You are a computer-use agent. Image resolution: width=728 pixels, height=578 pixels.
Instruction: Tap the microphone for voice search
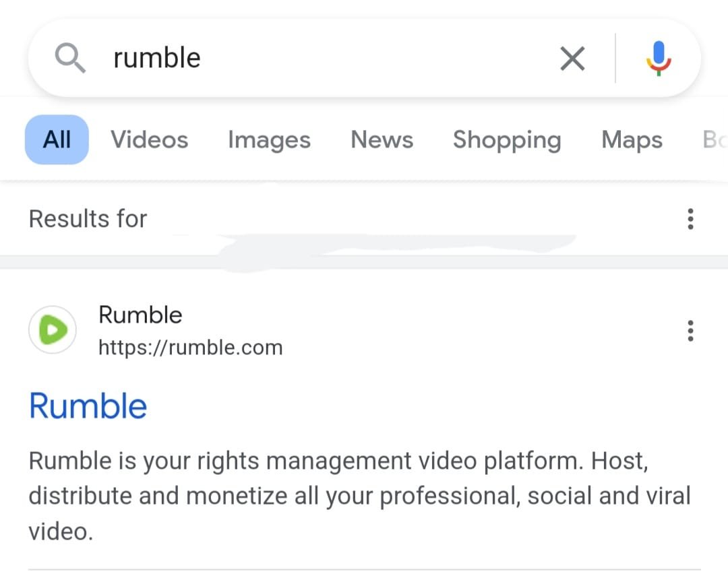(657, 58)
